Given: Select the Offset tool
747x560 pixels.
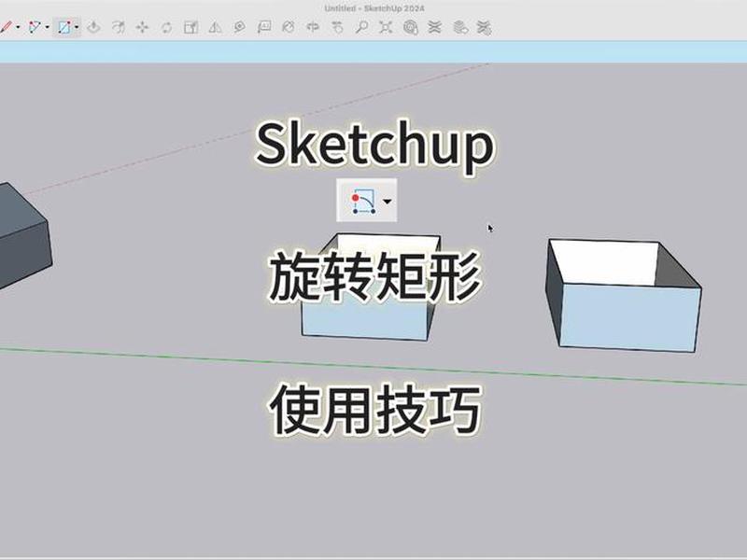Looking at the screenshot, I should 119,27.
